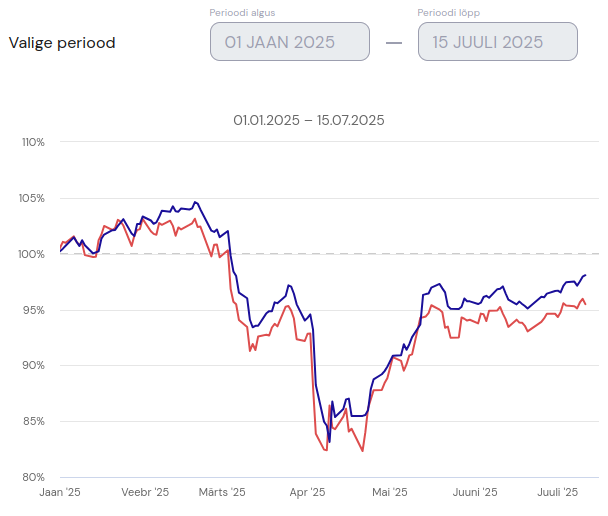Screen dimensions: 608x516
Task: Select the Juuli '25 x-axis tick
Action: [x=557, y=492]
